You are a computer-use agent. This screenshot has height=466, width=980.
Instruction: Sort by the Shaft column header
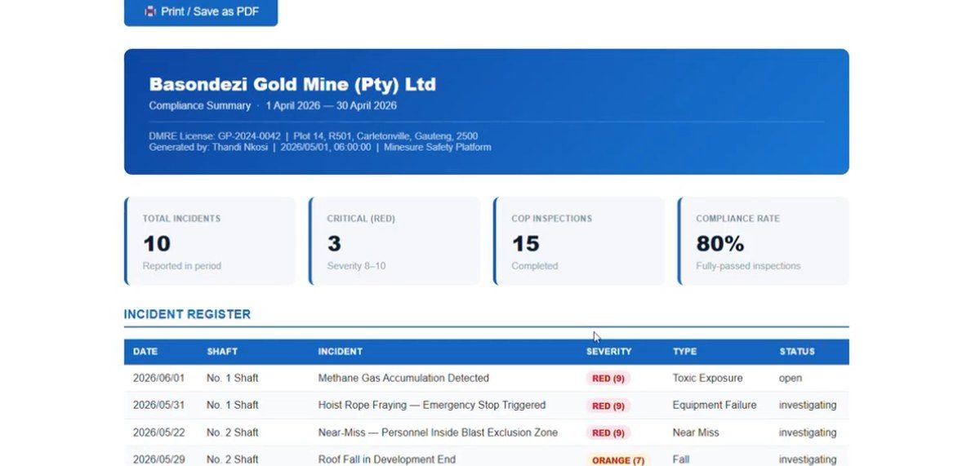pos(222,352)
